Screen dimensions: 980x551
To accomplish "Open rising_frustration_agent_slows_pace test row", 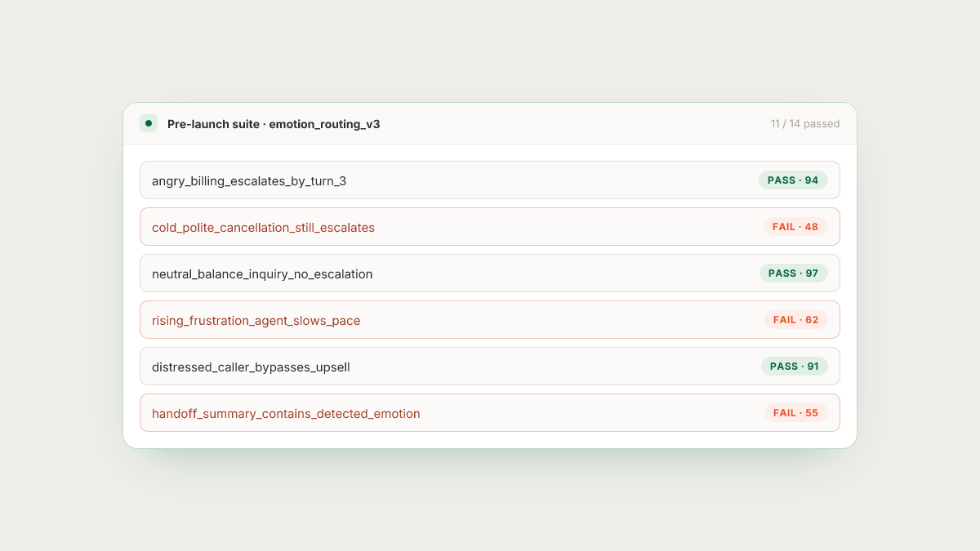I will coord(490,320).
